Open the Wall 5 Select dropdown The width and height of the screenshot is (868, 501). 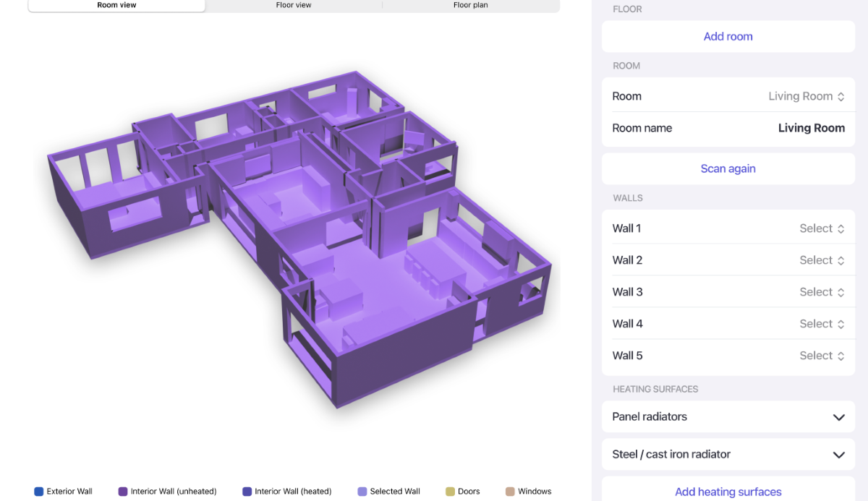pyautogui.click(x=821, y=356)
